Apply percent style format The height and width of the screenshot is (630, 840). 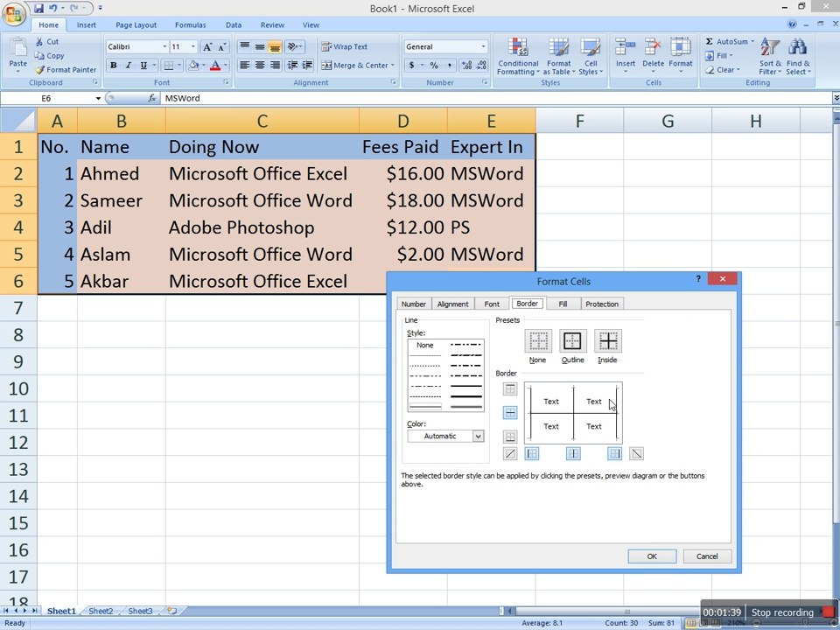tap(434, 66)
